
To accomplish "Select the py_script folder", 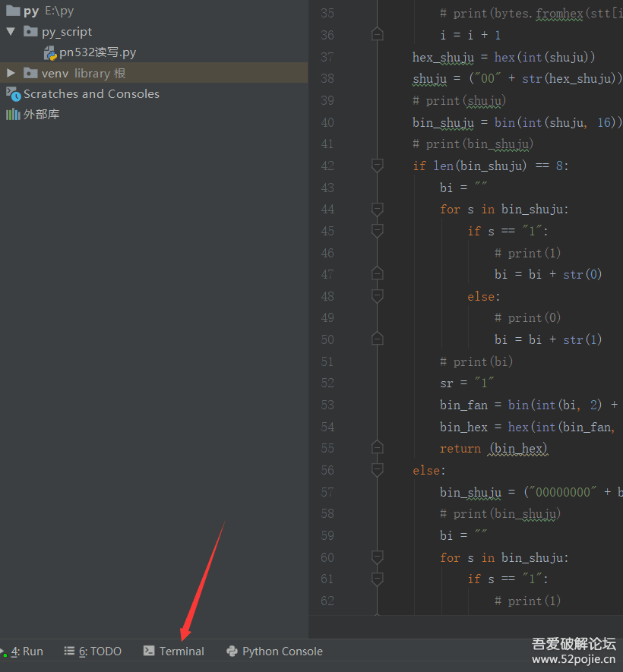I will 67,32.
